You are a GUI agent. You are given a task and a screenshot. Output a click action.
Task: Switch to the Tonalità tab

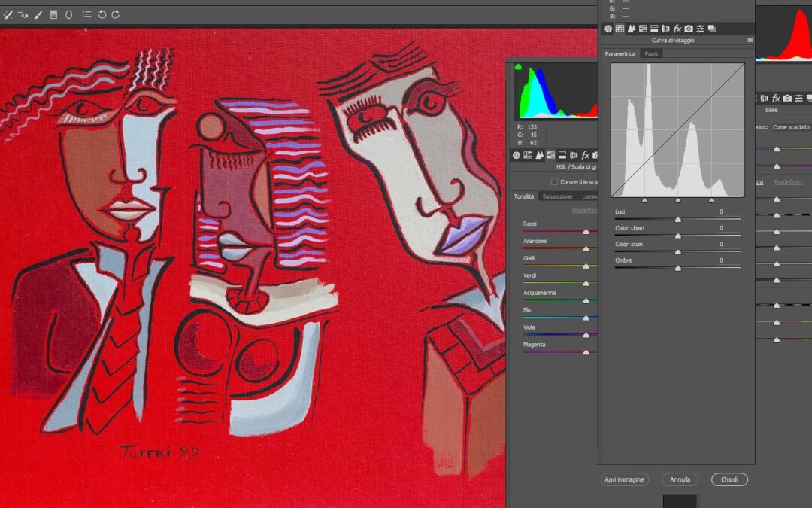[x=523, y=196]
